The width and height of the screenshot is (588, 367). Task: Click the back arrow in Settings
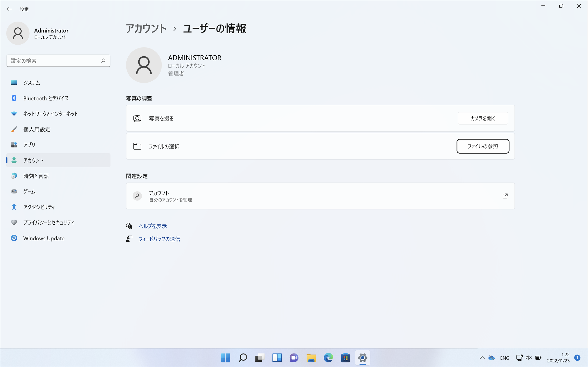click(x=9, y=9)
